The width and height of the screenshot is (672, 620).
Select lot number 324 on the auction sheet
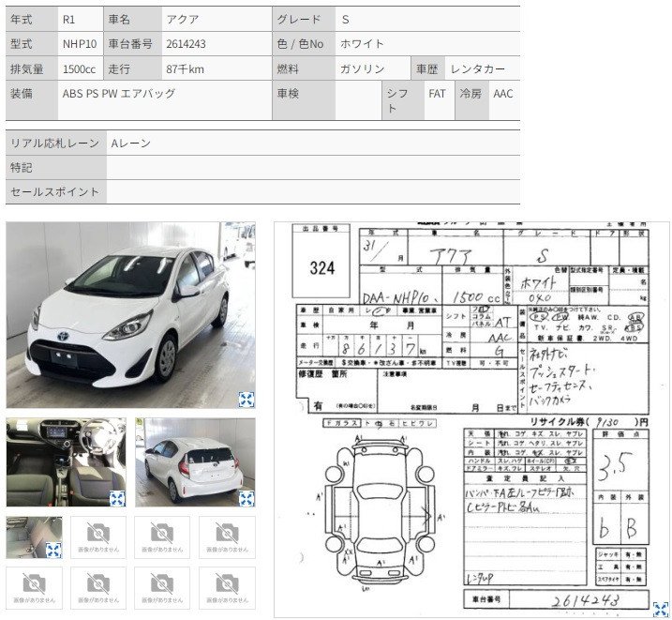pos(321,268)
